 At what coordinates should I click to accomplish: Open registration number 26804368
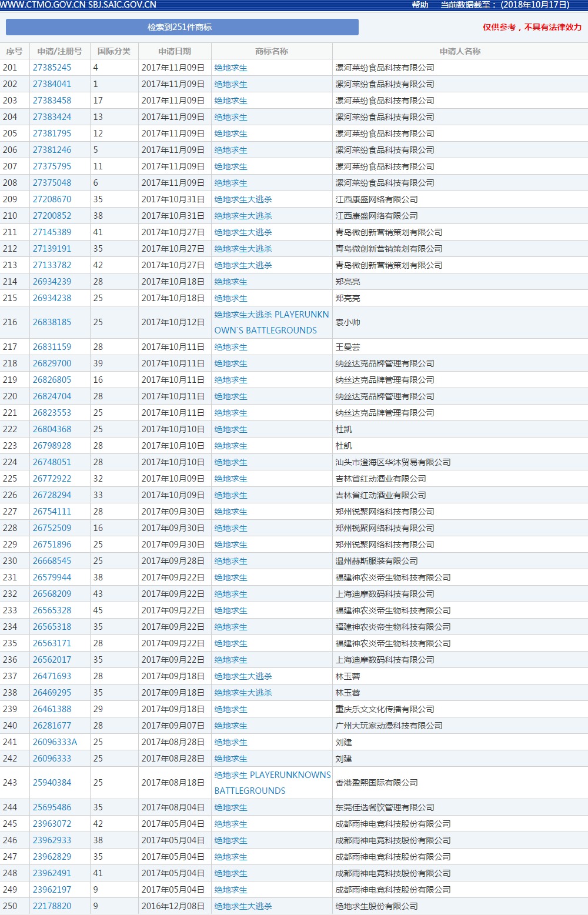pos(52,429)
